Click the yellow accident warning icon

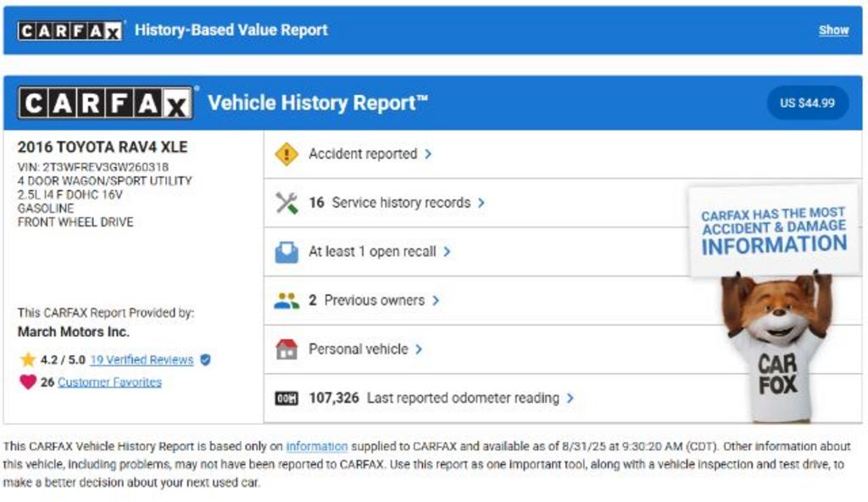(x=287, y=154)
